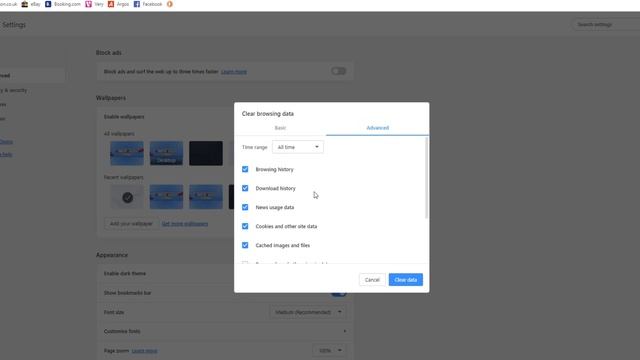This screenshot has height=360, width=640.
Task: Open the Very bookmark
Action: tap(94, 4)
